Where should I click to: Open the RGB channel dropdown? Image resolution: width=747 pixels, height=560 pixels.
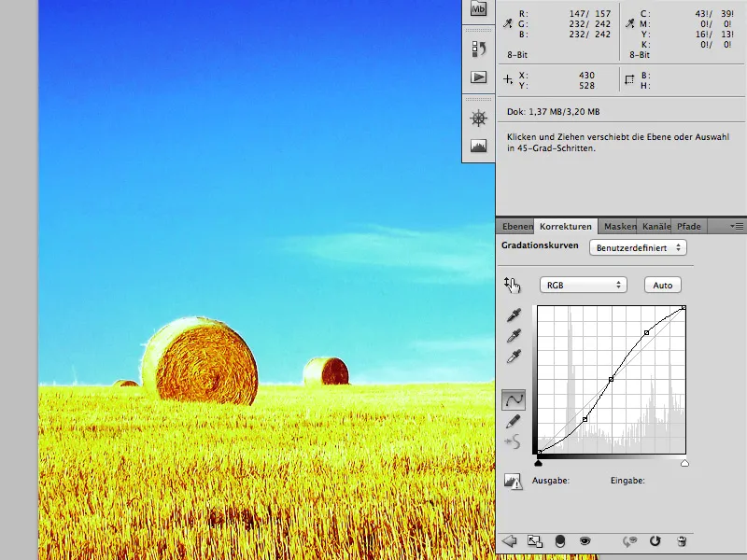click(x=583, y=285)
